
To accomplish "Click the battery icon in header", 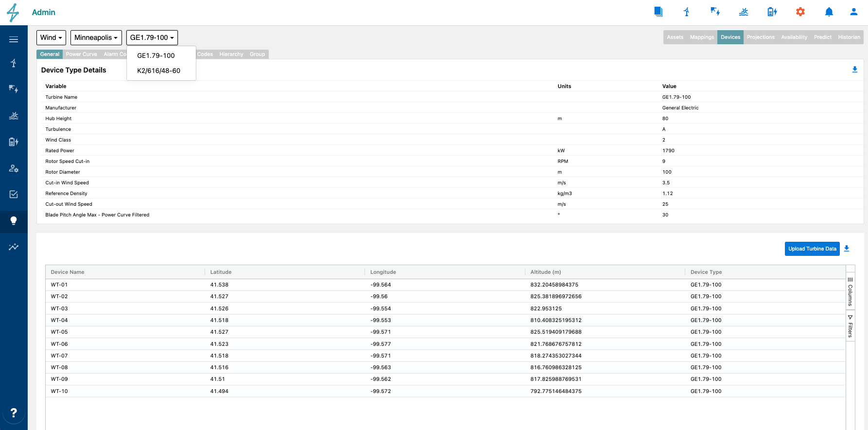I will (772, 12).
